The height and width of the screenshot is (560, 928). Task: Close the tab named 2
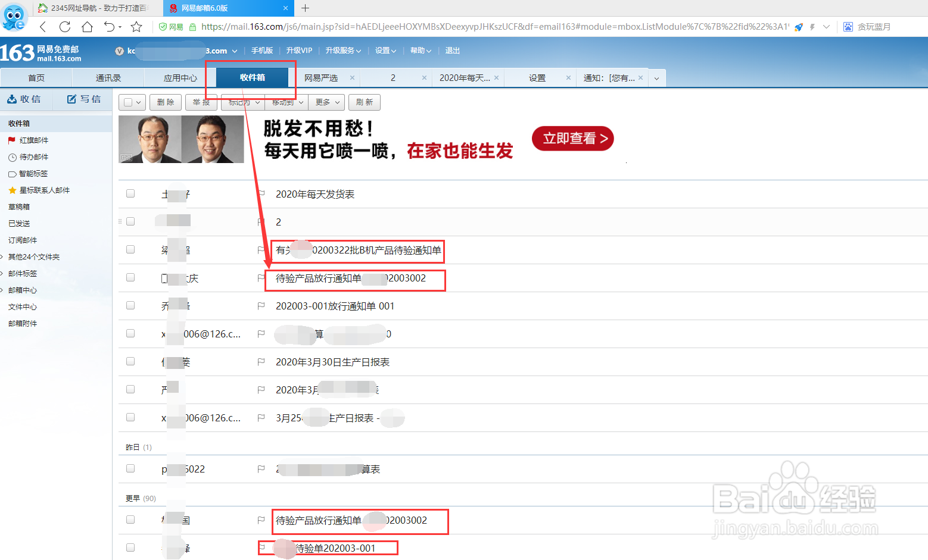point(424,78)
